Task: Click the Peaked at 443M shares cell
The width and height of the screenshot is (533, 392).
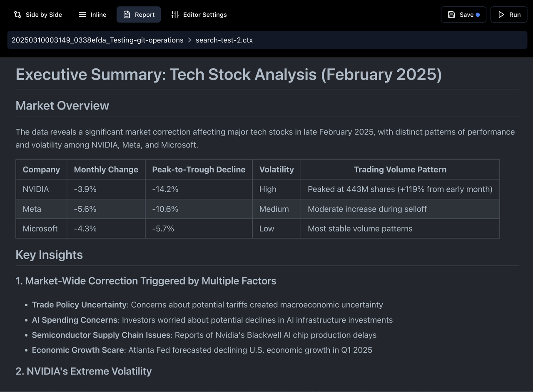Action: pos(400,189)
